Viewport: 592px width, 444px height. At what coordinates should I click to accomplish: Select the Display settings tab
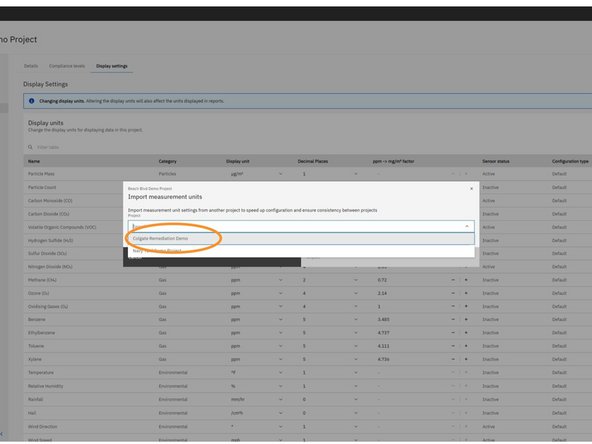click(112, 66)
